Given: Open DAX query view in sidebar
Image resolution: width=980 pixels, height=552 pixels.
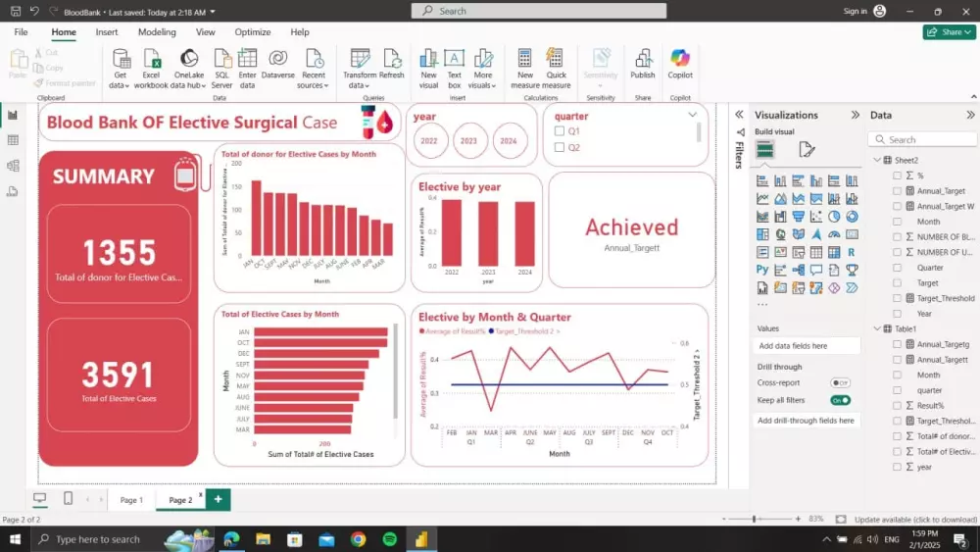Looking at the screenshot, I should 13,191.
